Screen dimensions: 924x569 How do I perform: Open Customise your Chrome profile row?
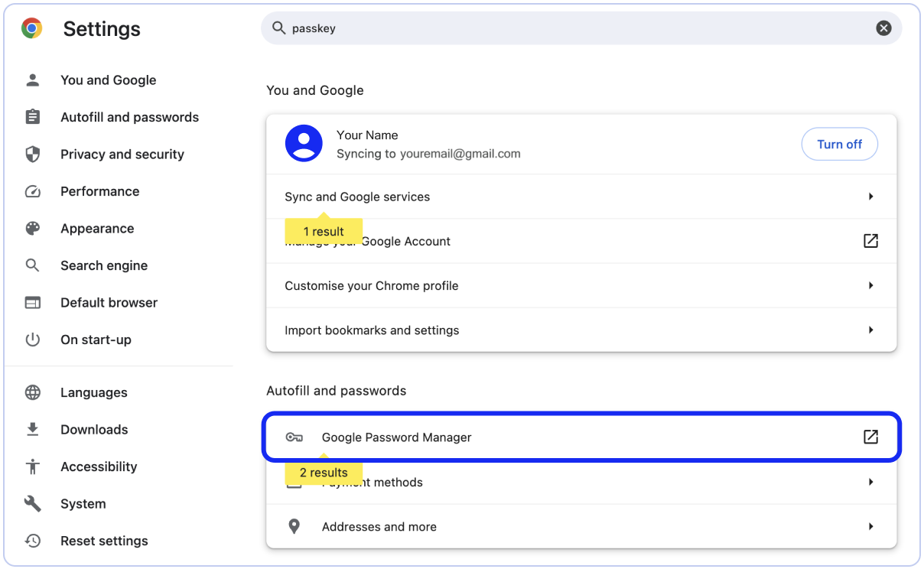[x=581, y=285]
